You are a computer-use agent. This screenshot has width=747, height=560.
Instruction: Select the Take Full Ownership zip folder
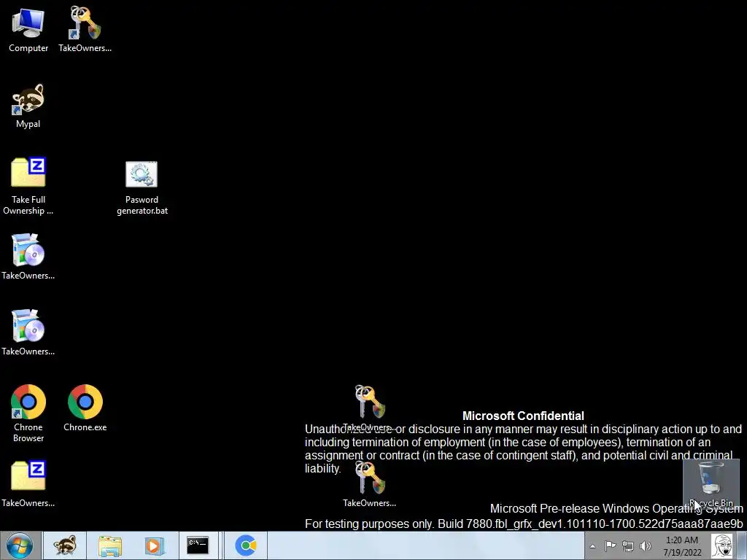pyautogui.click(x=28, y=186)
